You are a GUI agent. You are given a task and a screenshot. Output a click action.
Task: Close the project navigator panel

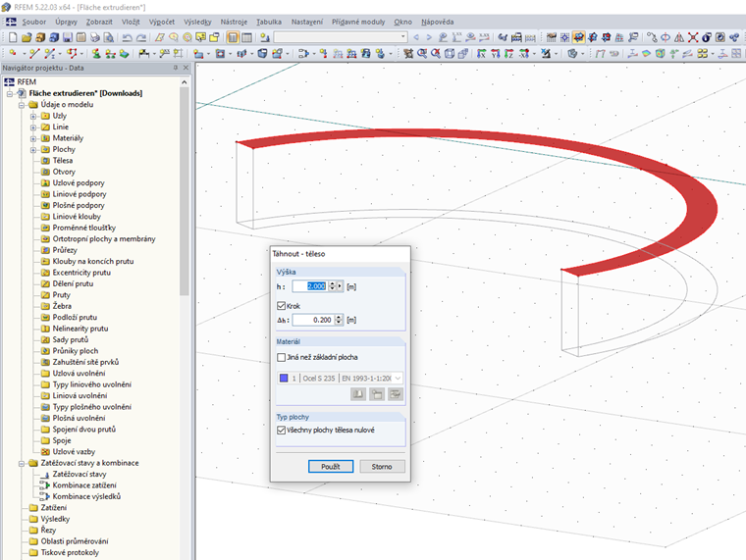[x=186, y=68]
